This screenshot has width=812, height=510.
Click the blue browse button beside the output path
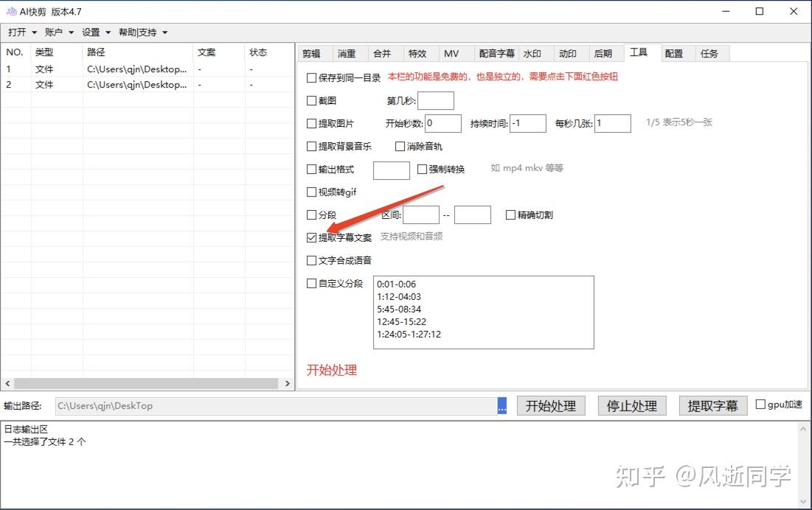(502, 405)
